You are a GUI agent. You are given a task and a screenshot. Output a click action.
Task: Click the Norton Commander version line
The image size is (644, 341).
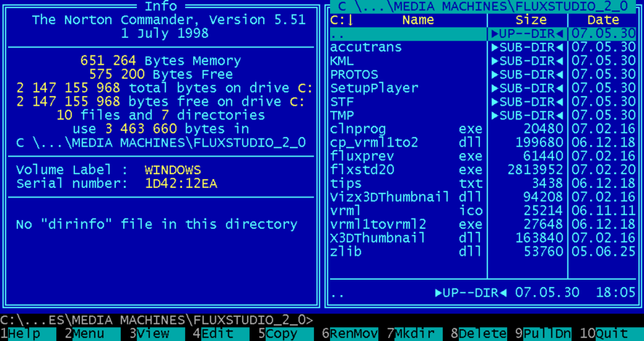pos(169,19)
